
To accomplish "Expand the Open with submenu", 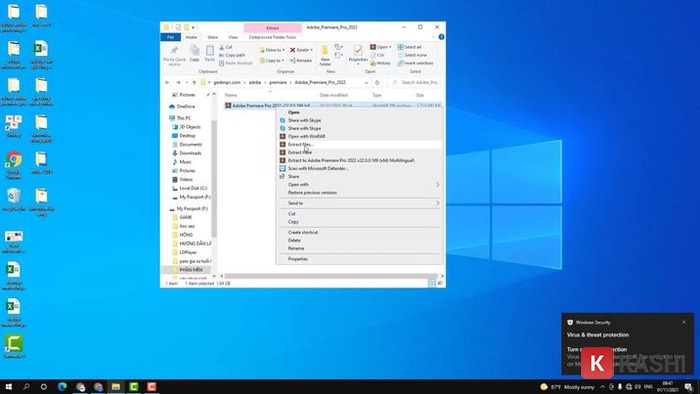I will coord(360,184).
